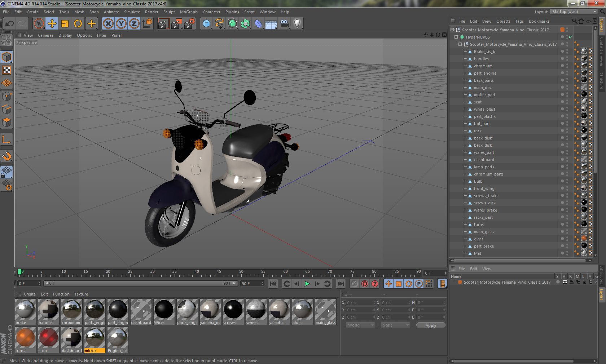Viewport: 606px width, 364px height.
Task: Toggle HyperNURBS green checkmark enable
Action: point(571,37)
